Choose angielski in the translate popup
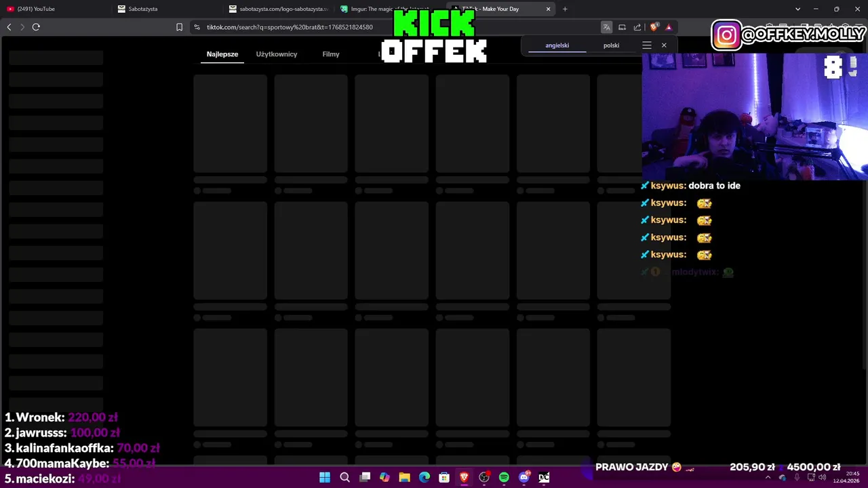 pos(557,45)
